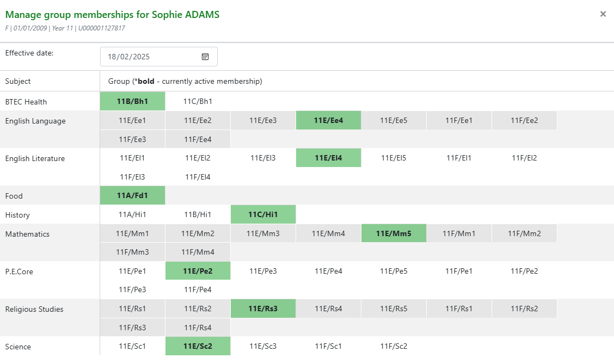Choose Science group 11E/Sc3
This screenshot has width=614, height=364.
pos(263,346)
